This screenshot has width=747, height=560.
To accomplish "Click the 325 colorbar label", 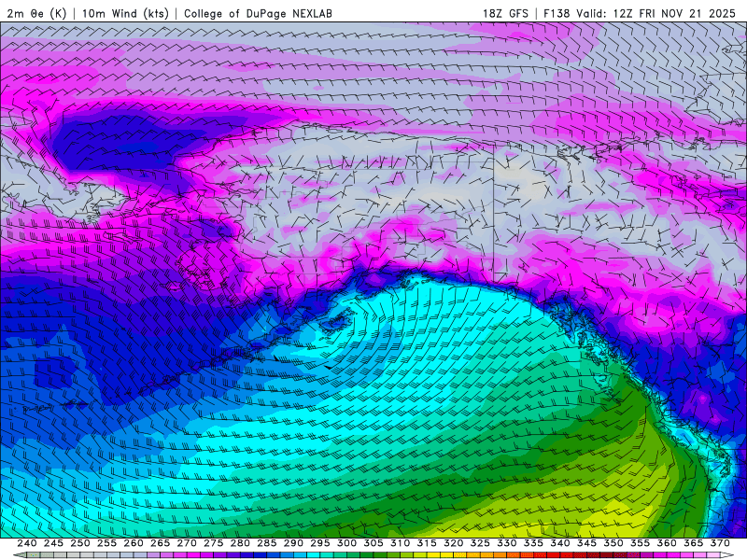I will (x=480, y=543).
